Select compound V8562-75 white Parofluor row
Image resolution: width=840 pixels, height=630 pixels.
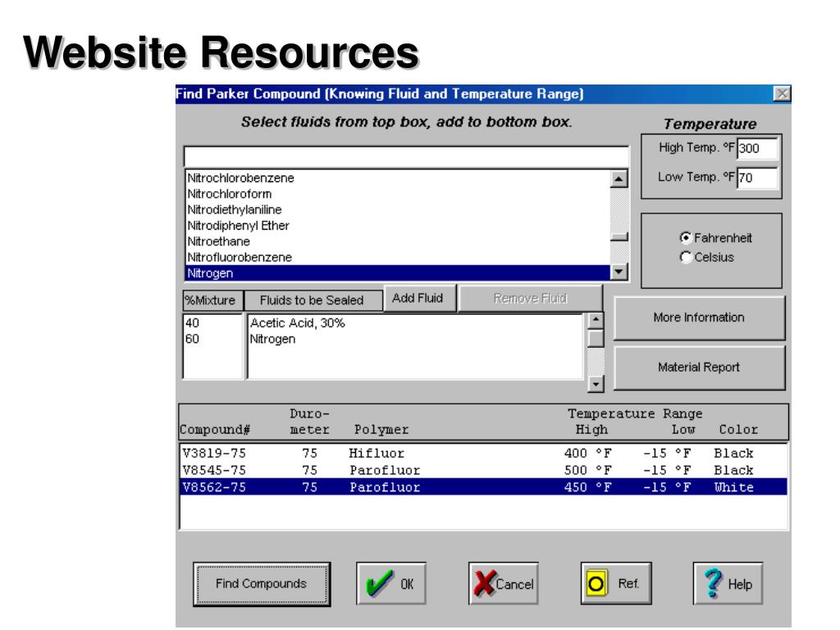click(x=483, y=487)
